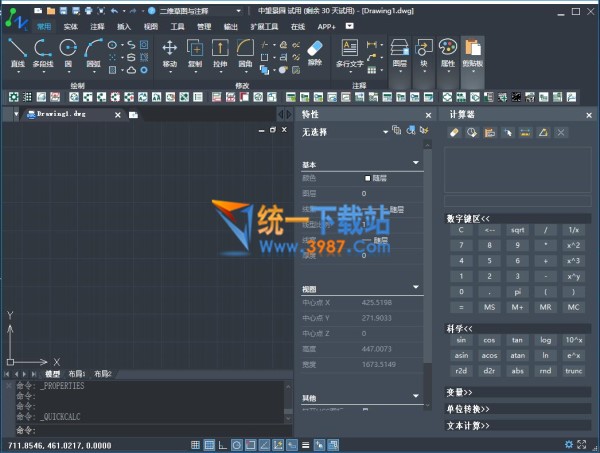Image resolution: width=600 pixels, height=453 pixels.
Task: Switch to the 插入 ribbon tab
Action: pos(124,26)
